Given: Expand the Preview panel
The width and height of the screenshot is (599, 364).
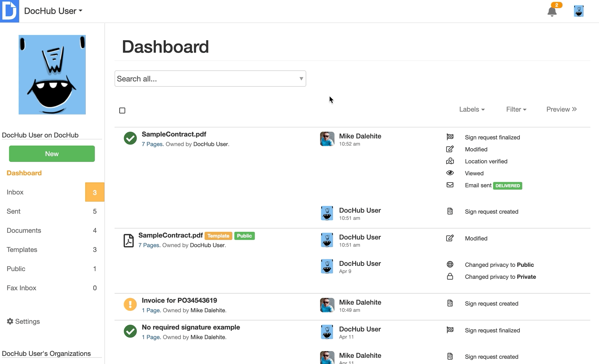Looking at the screenshot, I should click(561, 110).
